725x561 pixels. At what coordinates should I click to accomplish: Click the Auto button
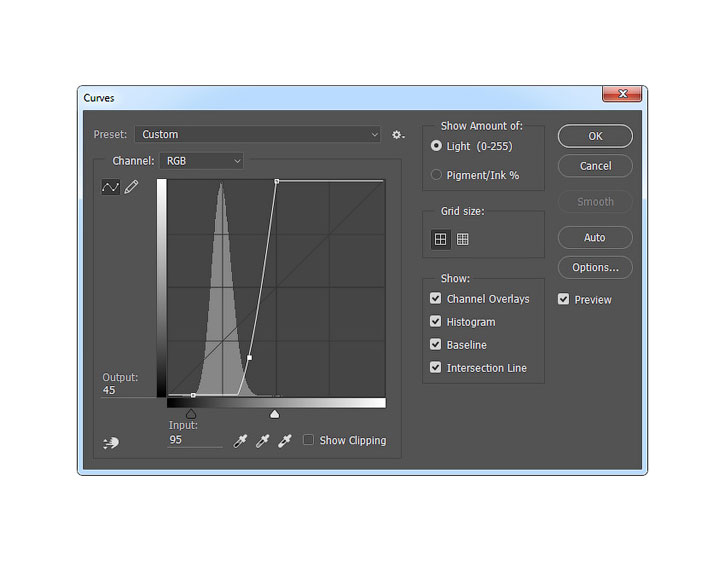595,237
